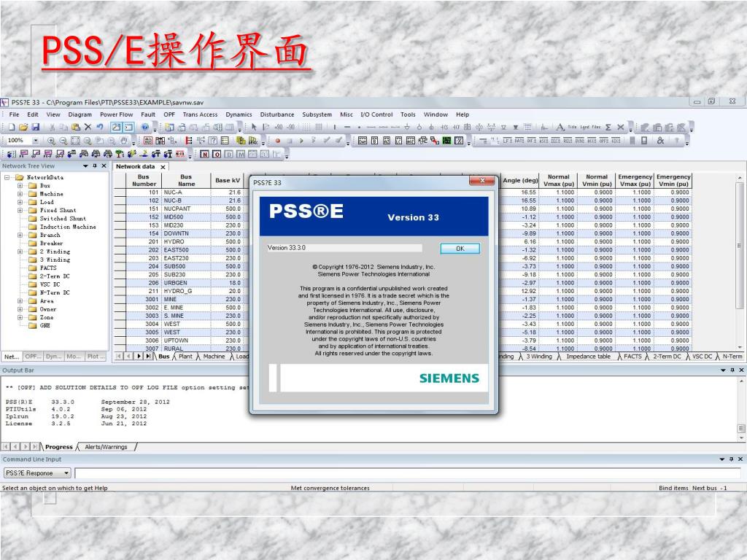The width and height of the screenshot is (747, 560).
Task: Click the bus name cell HYDRO_G
Action: [186, 291]
